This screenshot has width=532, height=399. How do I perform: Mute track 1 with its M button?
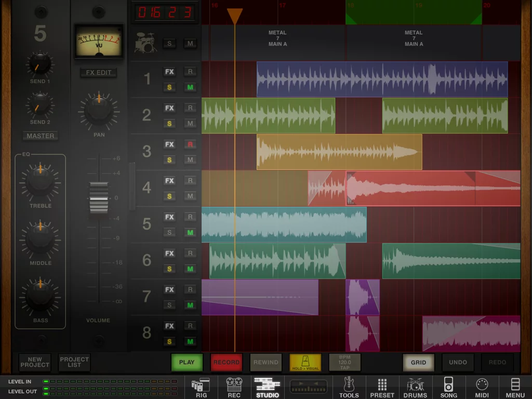(x=190, y=87)
